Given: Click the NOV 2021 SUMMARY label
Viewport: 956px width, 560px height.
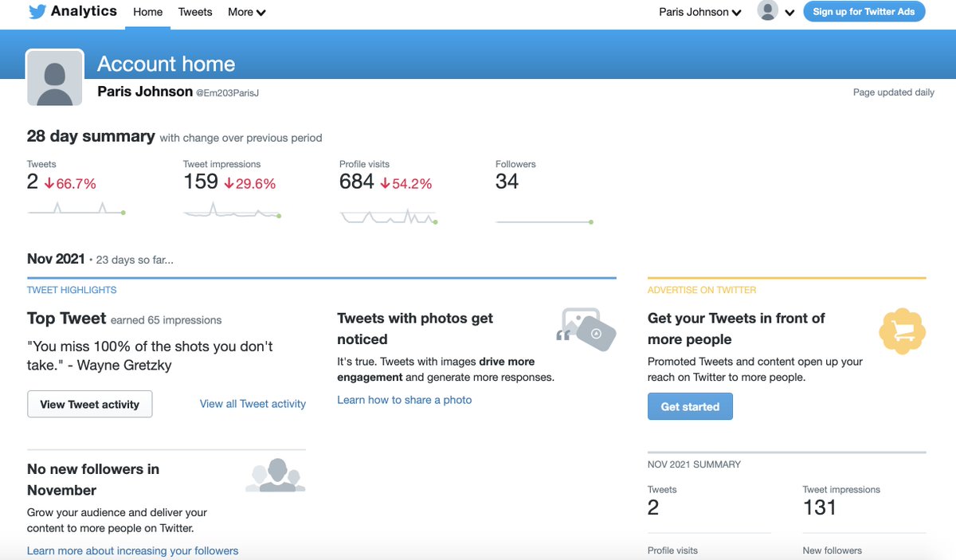Looking at the screenshot, I should pyautogui.click(x=694, y=464).
